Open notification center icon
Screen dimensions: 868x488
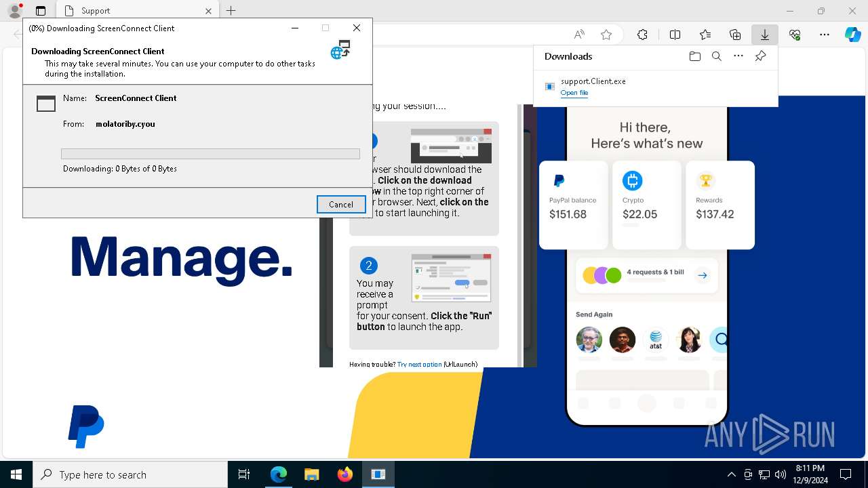click(x=846, y=474)
